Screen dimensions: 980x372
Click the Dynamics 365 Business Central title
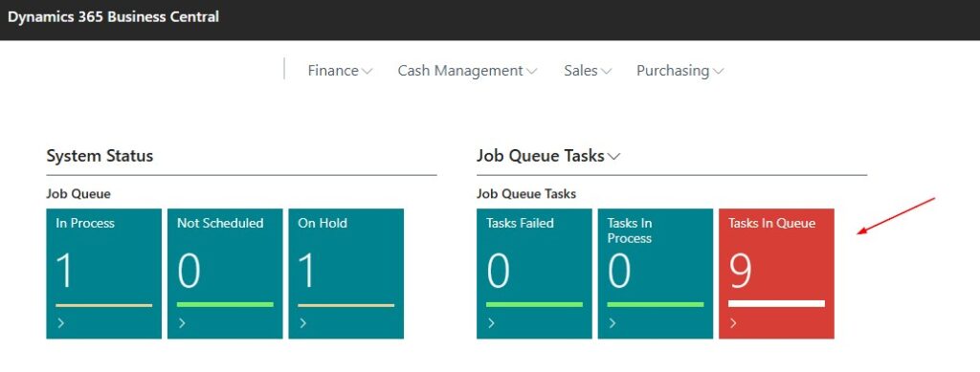click(113, 17)
